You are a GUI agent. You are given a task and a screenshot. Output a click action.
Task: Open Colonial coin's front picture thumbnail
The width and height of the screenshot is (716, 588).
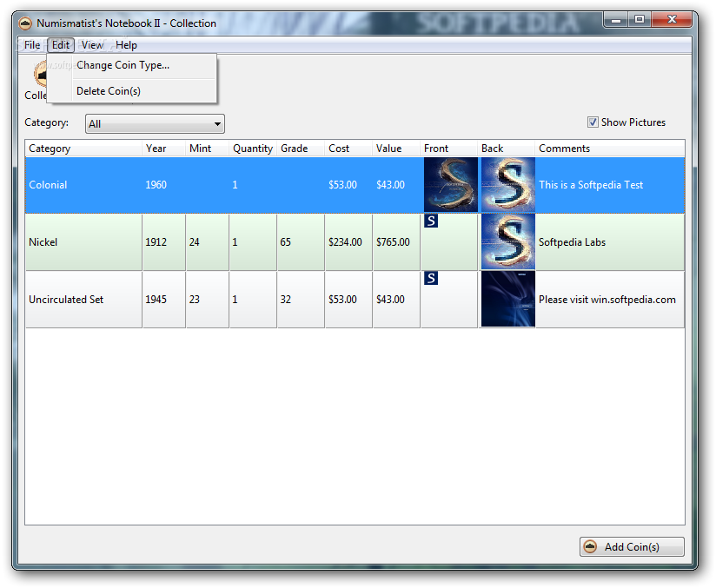tap(451, 185)
